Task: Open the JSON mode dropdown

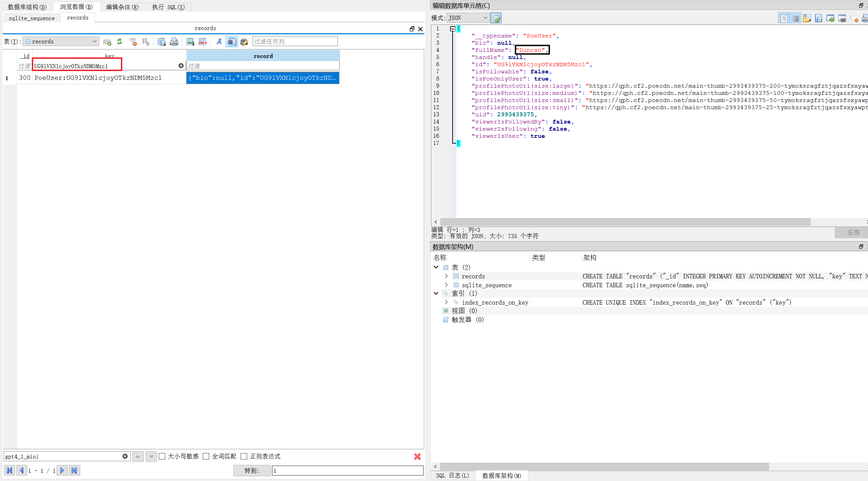Action: click(x=468, y=18)
